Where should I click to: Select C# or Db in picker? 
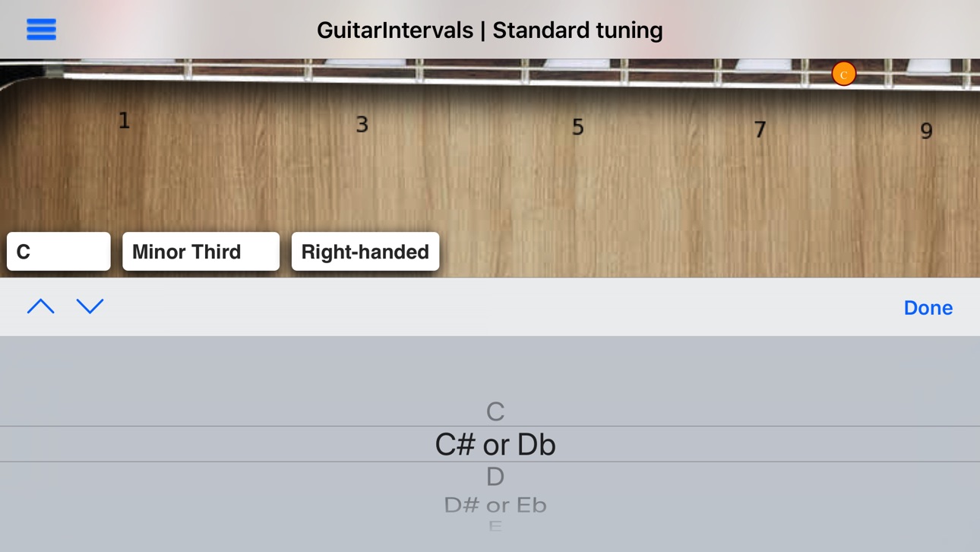pyautogui.click(x=495, y=444)
